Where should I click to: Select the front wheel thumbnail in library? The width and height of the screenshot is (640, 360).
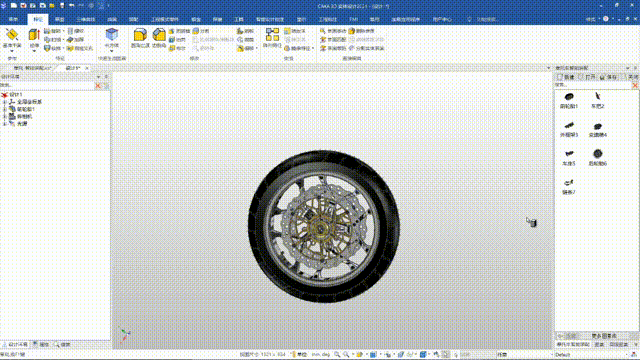pyautogui.click(x=569, y=100)
